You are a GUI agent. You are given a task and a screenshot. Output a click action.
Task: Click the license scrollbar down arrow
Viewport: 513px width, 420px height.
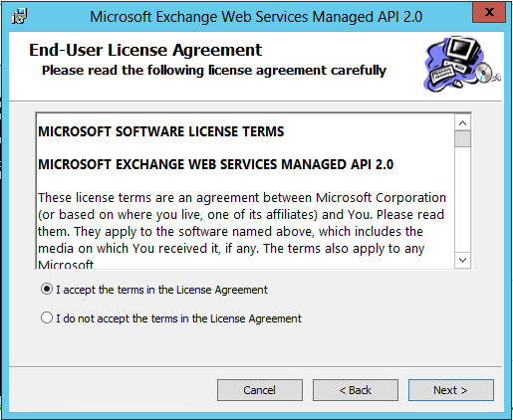[x=462, y=260]
